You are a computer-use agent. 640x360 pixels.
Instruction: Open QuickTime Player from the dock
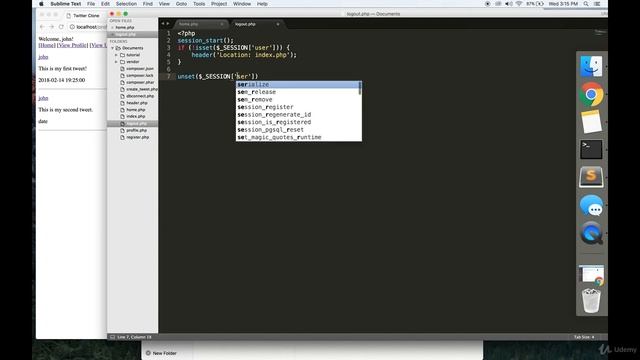tap(591, 233)
